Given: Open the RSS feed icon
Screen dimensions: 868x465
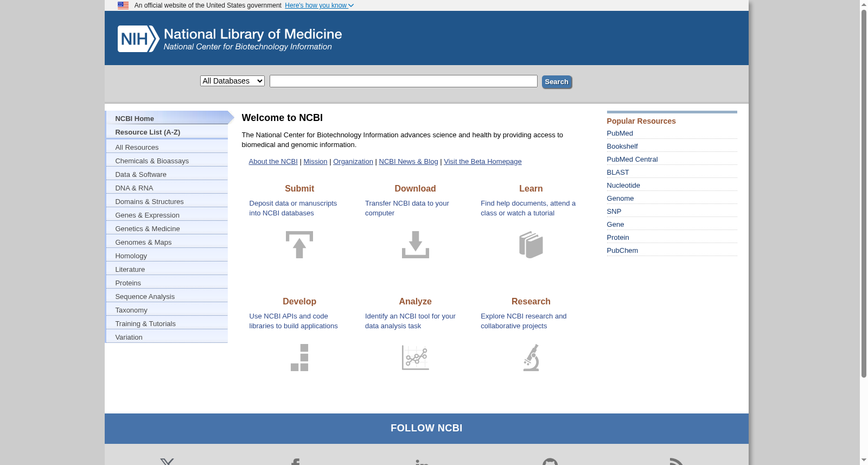Looking at the screenshot, I should 676,461.
